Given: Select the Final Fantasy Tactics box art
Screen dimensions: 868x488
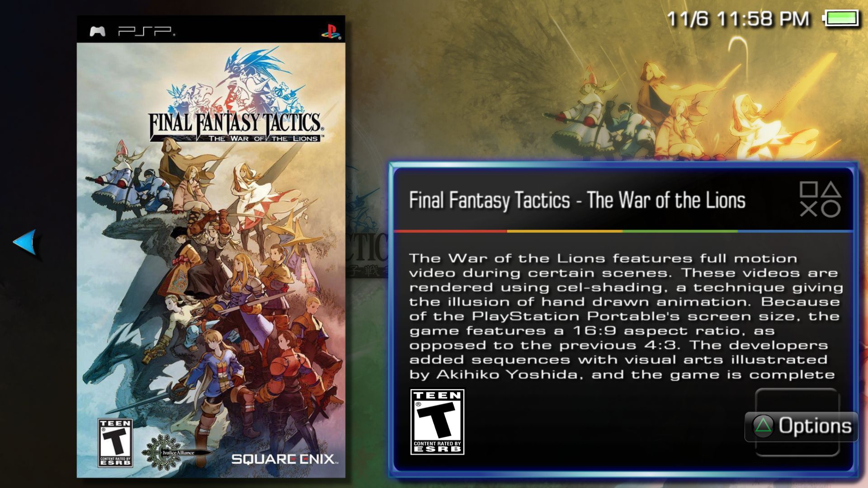Looking at the screenshot, I should pyautogui.click(x=211, y=247).
